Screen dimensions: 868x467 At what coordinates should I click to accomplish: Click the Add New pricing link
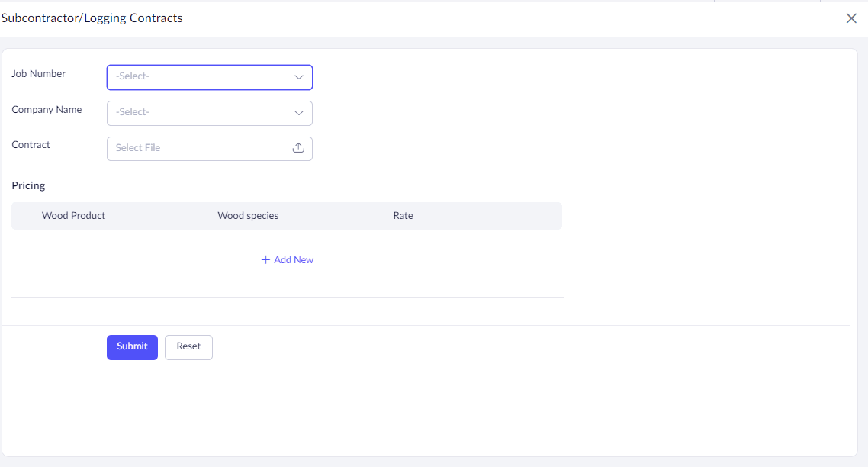(294, 260)
